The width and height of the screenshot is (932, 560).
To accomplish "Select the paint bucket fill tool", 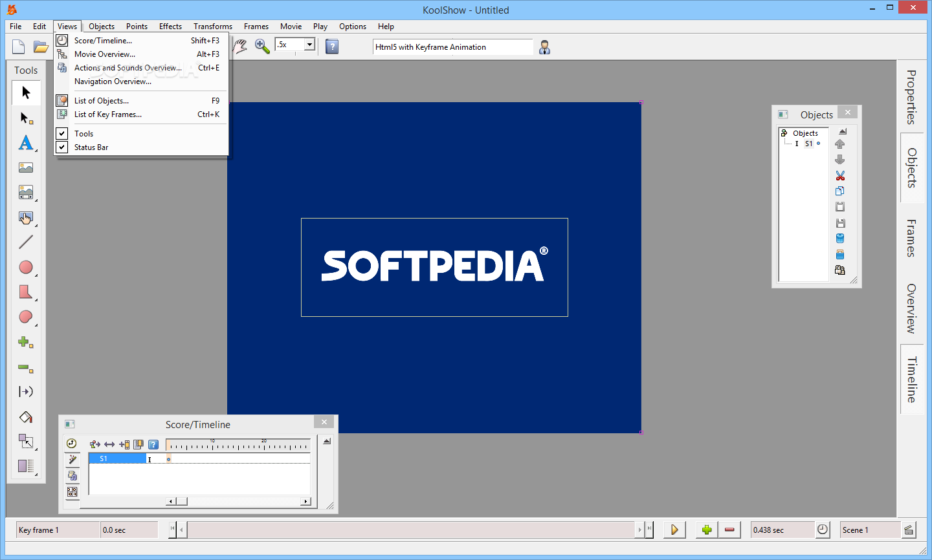I will pos(26,417).
